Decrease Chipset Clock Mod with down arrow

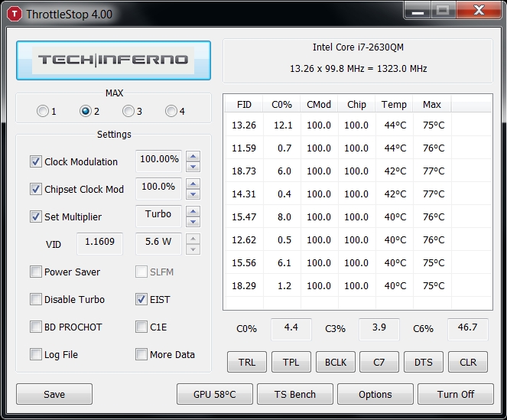(193, 194)
